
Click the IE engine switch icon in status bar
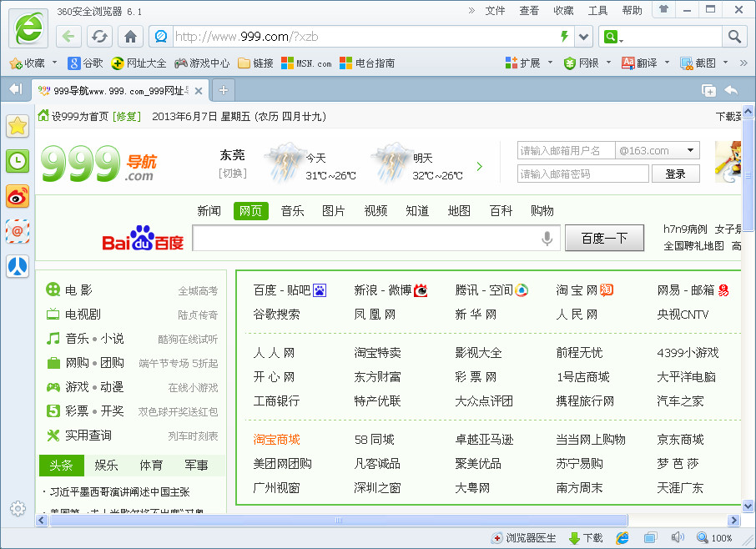point(622,538)
